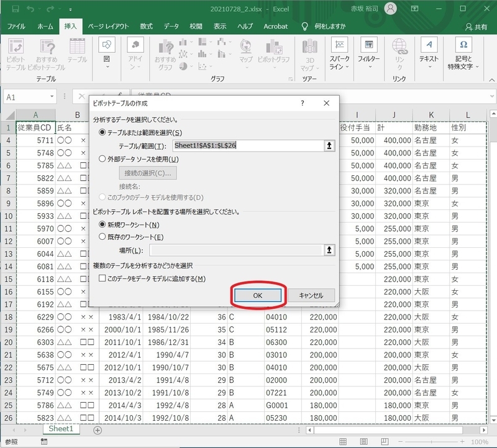Insert a Table from ribbon

click(77, 51)
